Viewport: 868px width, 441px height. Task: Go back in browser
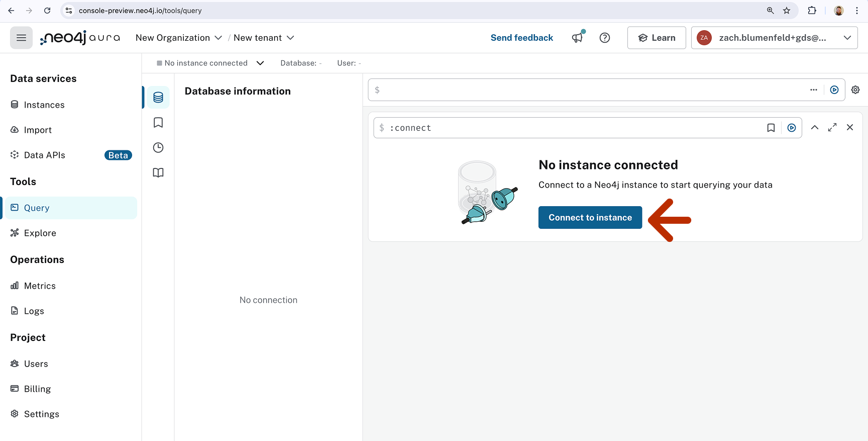tap(11, 11)
